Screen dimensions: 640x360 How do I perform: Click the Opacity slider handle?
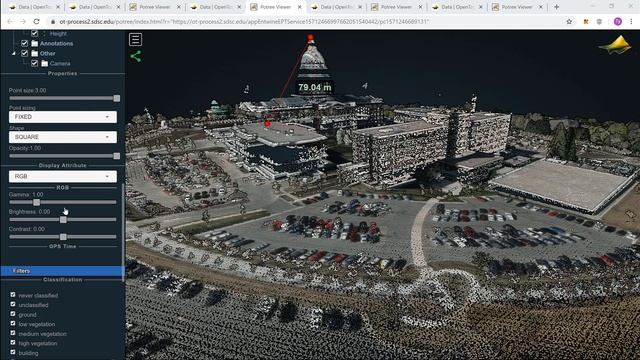click(x=117, y=156)
